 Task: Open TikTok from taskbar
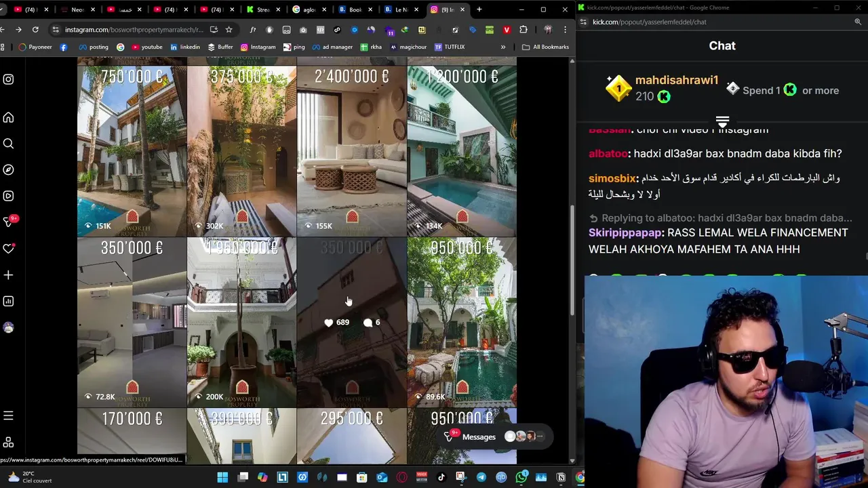(x=441, y=477)
